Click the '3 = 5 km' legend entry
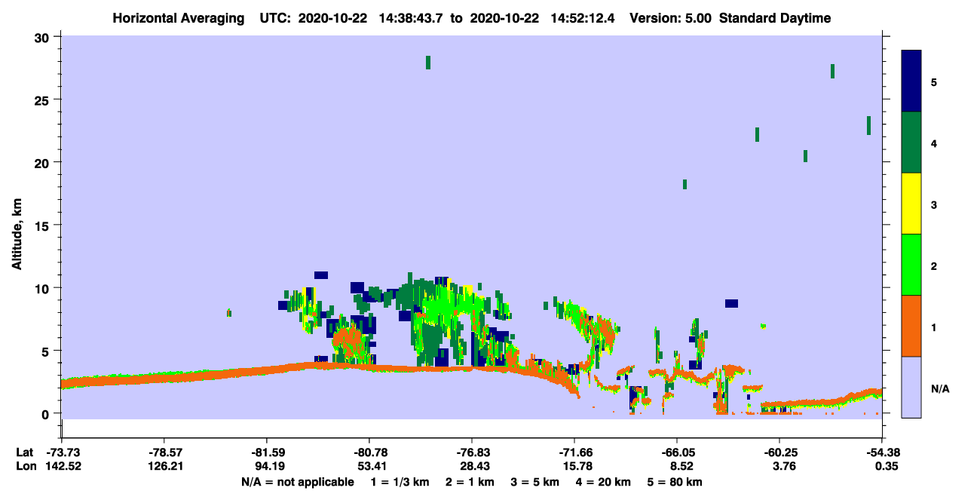The height and width of the screenshot is (503, 980). tap(535, 482)
